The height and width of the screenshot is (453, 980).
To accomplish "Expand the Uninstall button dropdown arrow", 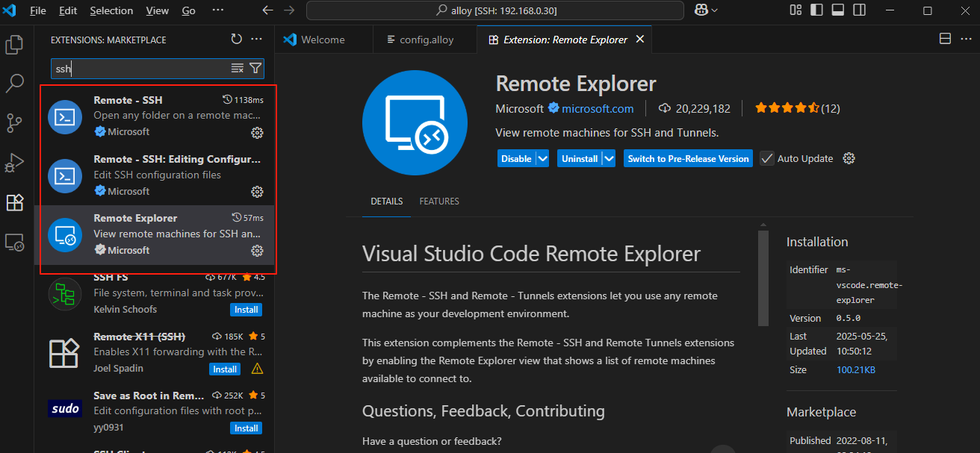I will coord(609,158).
